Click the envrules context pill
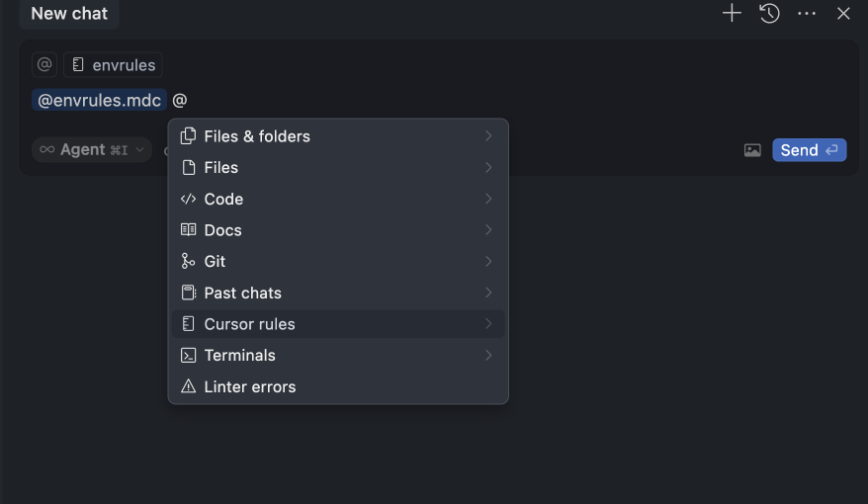 [x=114, y=65]
